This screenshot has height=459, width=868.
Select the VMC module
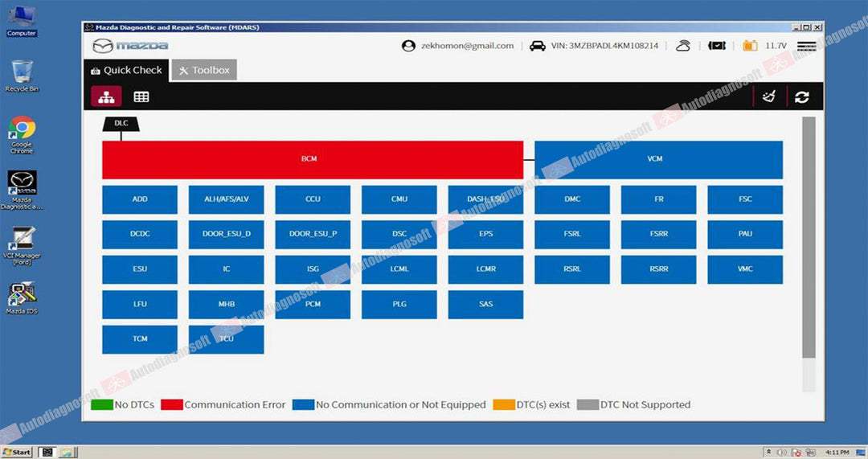tap(745, 269)
